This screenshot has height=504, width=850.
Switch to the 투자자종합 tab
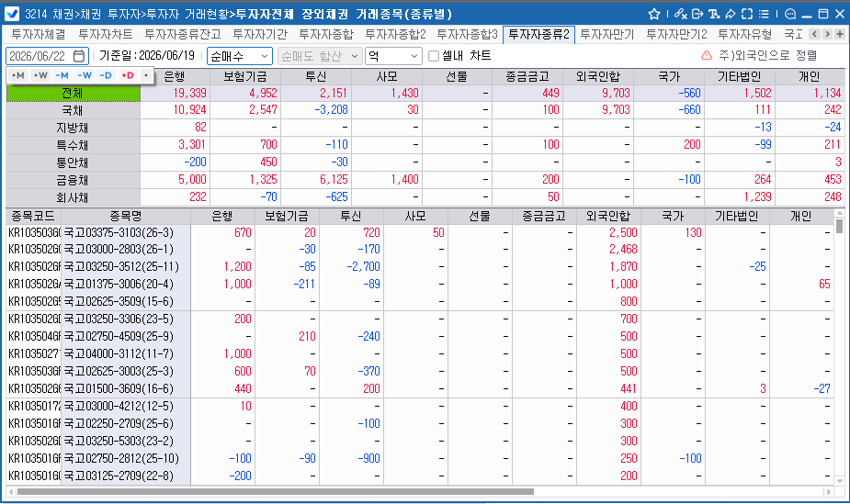[x=326, y=34]
